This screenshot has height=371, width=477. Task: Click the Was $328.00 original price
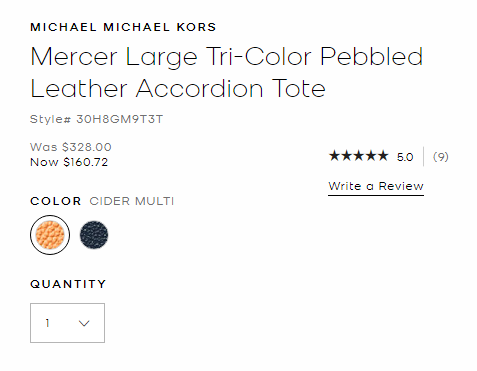[x=71, y=147]
